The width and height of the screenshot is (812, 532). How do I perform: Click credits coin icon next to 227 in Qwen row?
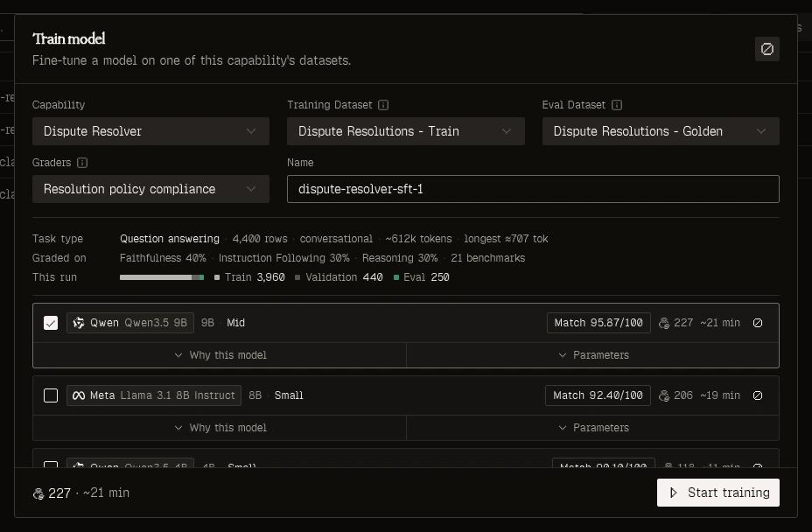point(664,323)
